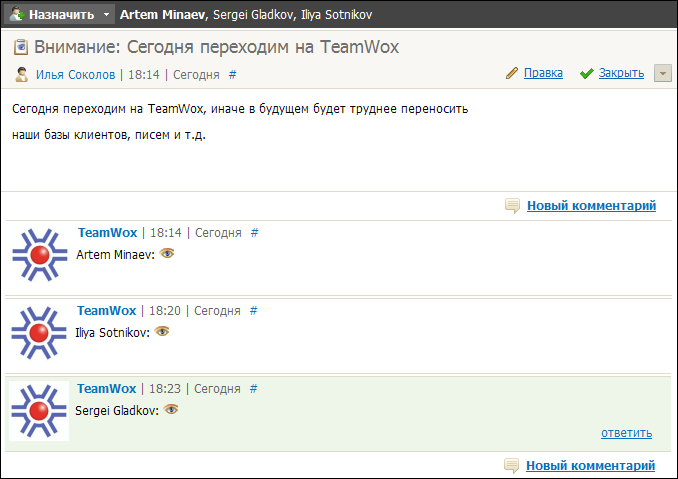Click the # permalink in the task header
Screen dimensions: 678x479
tap(233, 74)
